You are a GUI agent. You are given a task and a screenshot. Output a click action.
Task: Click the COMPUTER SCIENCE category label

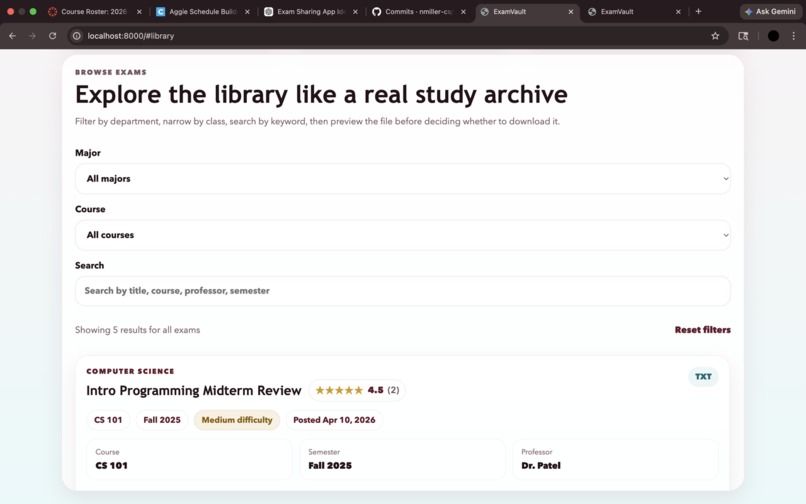pyautogui.click(x=130, y=371)
